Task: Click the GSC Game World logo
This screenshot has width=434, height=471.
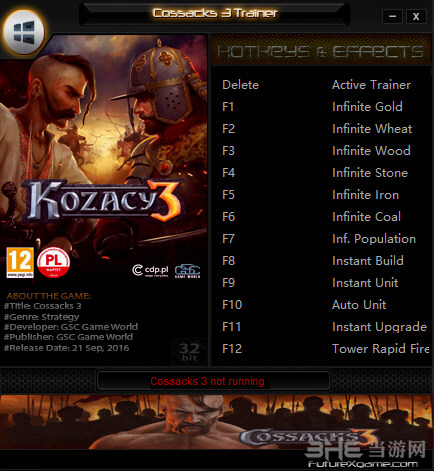Action: (x=188, y=271)
